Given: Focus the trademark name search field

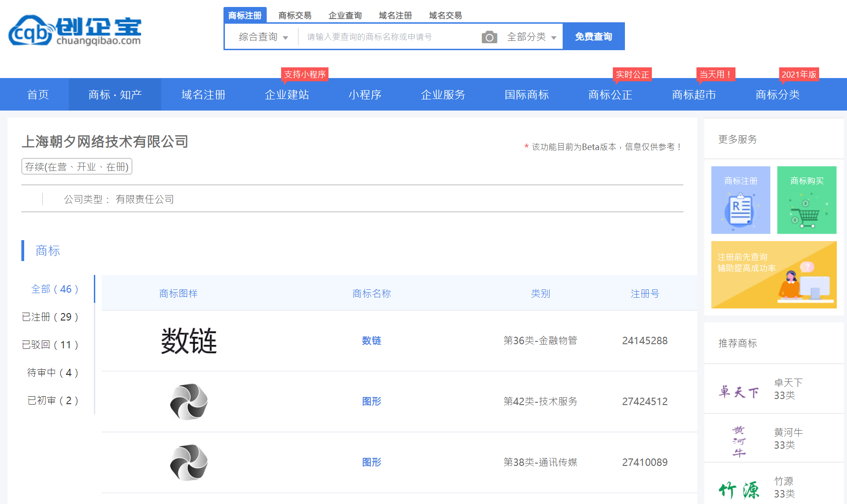Looking at the screenshot, I should 390,37.
